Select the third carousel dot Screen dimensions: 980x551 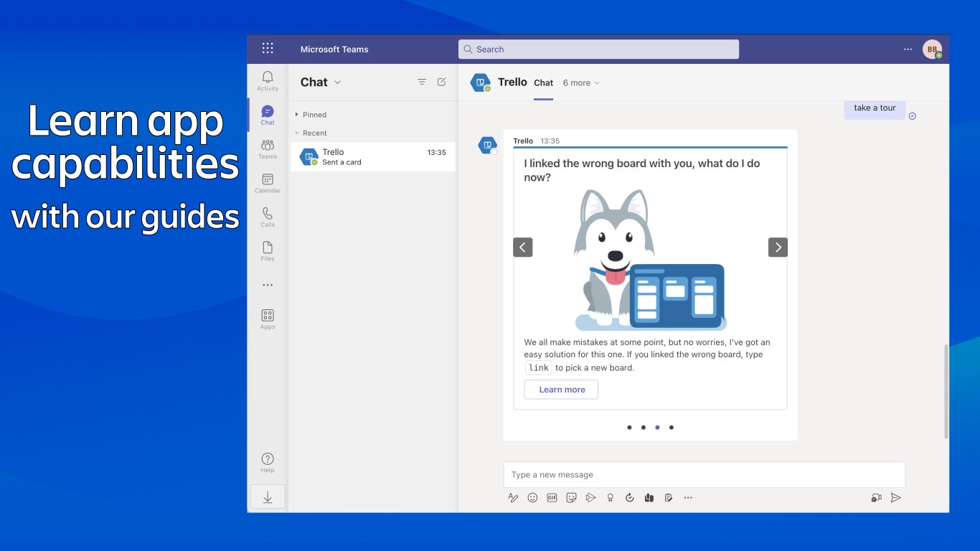[x=657, y=428]
